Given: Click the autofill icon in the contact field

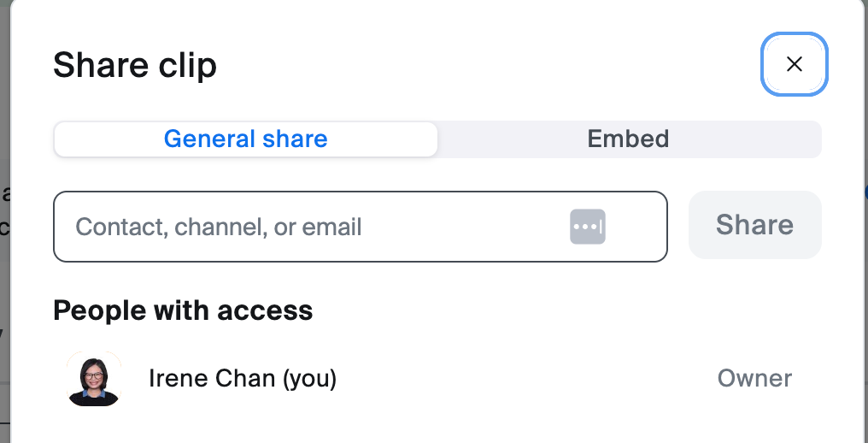Looking at the screenshot, I should (588, 227).
